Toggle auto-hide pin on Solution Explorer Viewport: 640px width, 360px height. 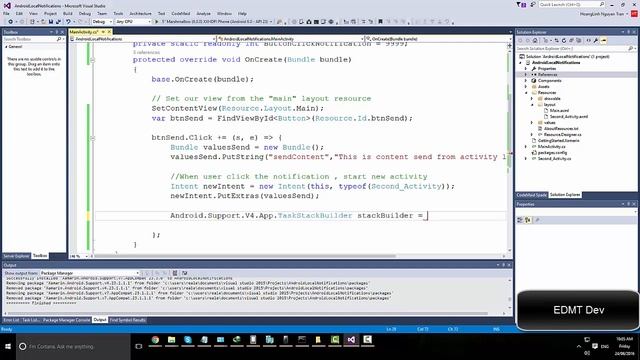pos(629,32)
